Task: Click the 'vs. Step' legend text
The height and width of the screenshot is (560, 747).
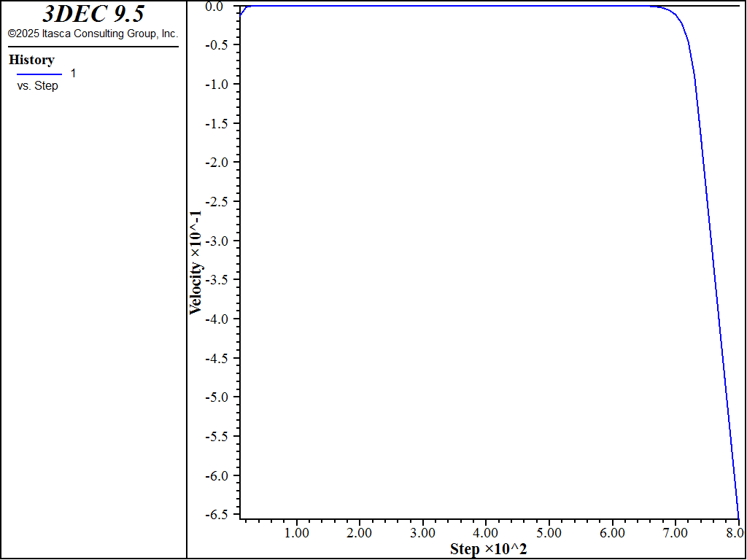Action: click(x=37, y=86)
